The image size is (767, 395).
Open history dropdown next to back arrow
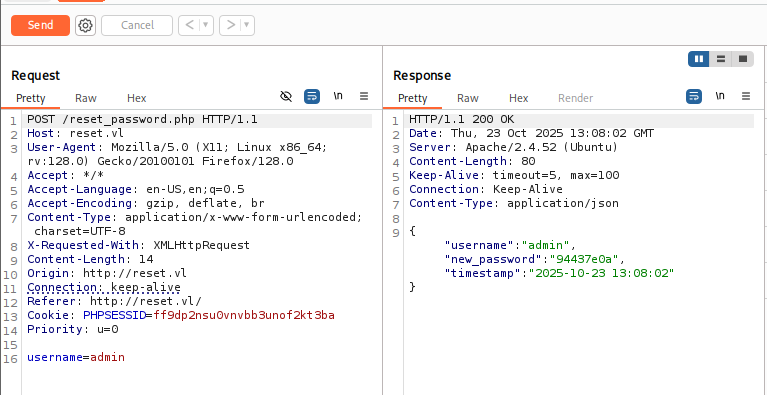[x=206, y=25]
